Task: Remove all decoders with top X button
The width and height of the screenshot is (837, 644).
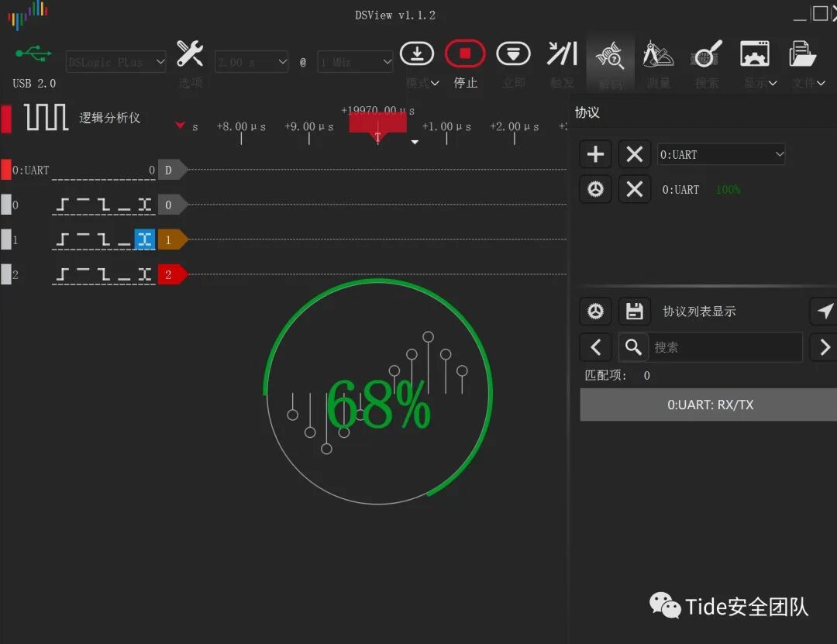Action: tap(634, 154)
